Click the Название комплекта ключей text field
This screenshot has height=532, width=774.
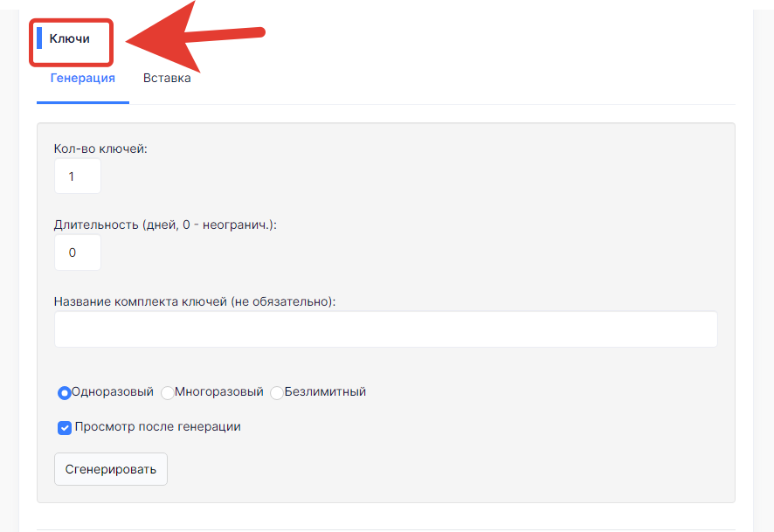tap(385, 328)
